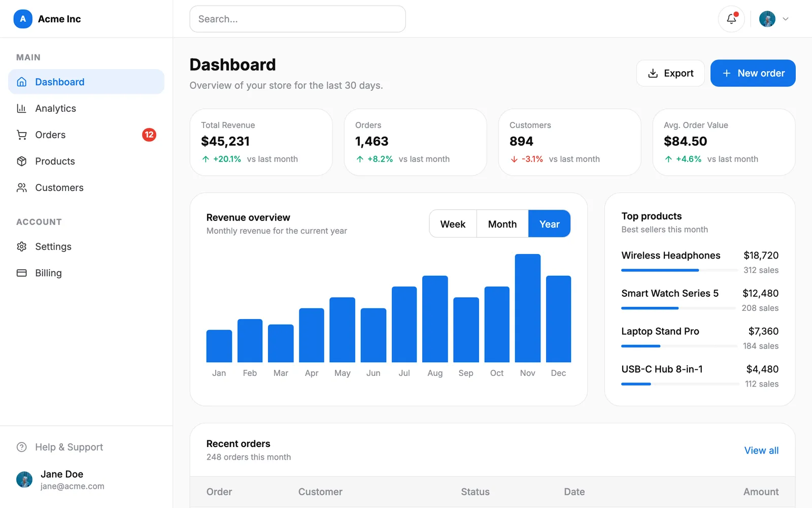Click the Acme Inc brand name
This screenshot has width=812, height=508.
point(59,19)
